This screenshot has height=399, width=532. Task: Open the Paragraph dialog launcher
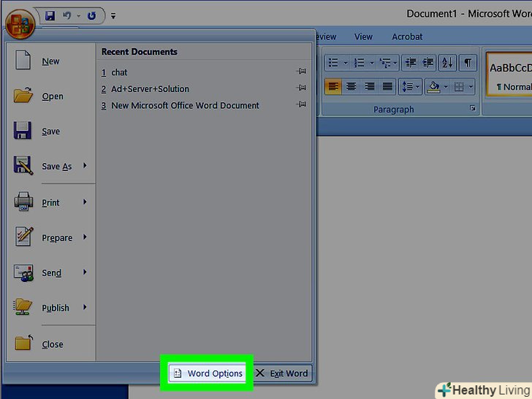pyautogui.click(x=472, y=108)
